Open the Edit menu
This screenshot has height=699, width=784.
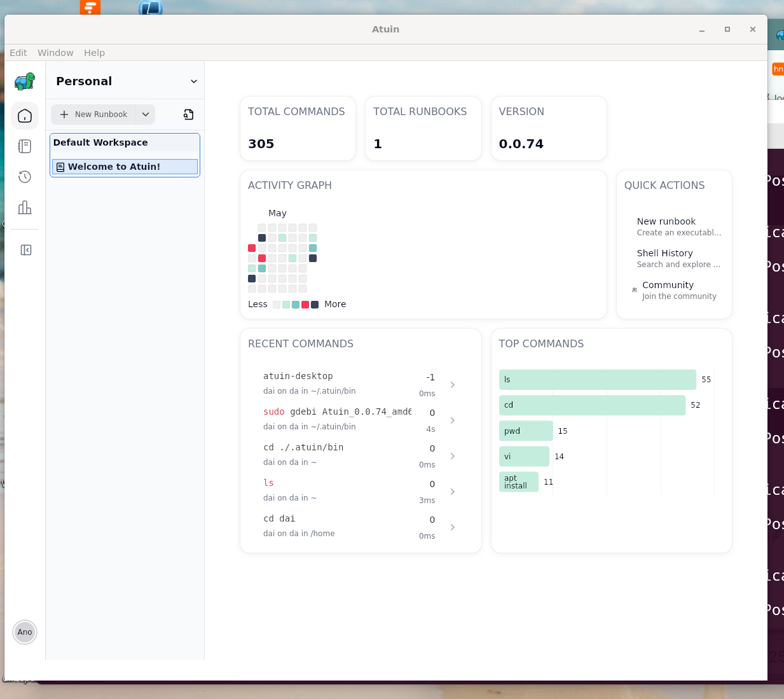click(18, 53)
